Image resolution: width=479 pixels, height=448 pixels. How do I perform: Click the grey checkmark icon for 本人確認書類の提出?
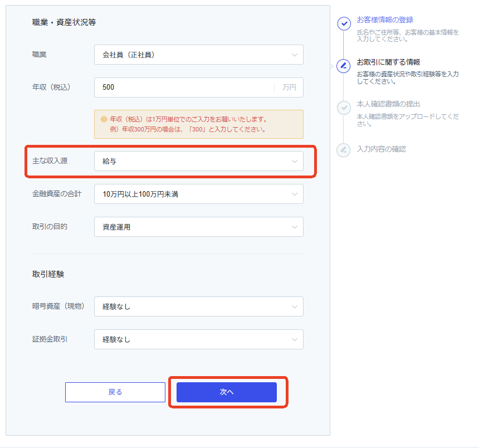[344, 108]
